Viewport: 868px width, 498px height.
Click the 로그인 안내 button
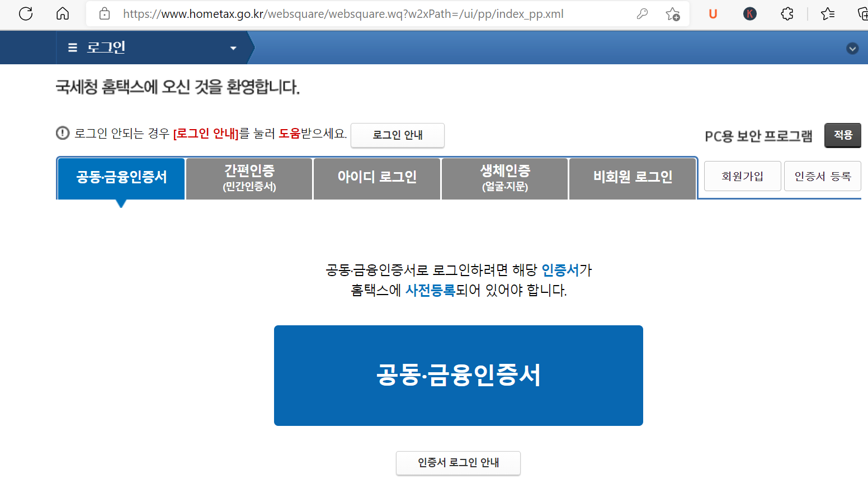[x=398, y=135]
